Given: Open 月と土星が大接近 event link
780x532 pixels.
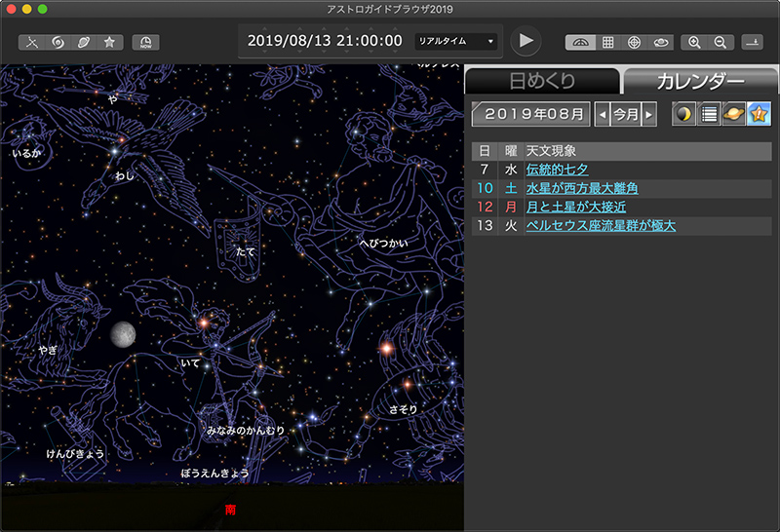Looking at the screenshot, I should point(576,207).
